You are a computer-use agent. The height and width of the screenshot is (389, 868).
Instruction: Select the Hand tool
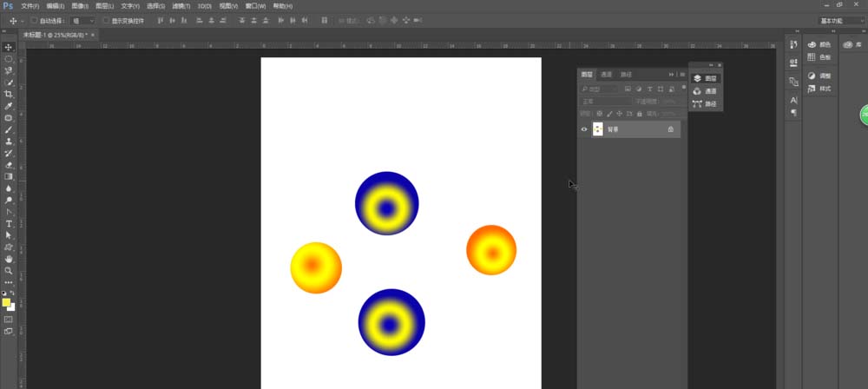tap(9, 259)
